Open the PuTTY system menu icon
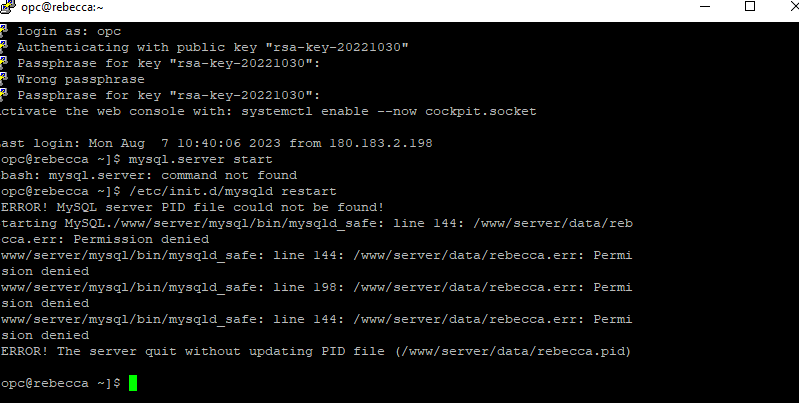 (6, 7)
